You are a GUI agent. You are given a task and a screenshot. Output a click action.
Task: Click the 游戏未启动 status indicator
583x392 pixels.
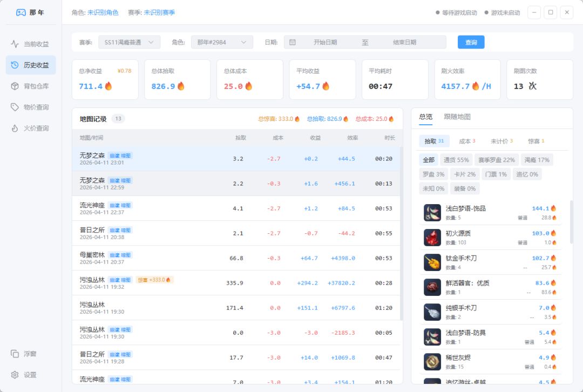(502, 12)
